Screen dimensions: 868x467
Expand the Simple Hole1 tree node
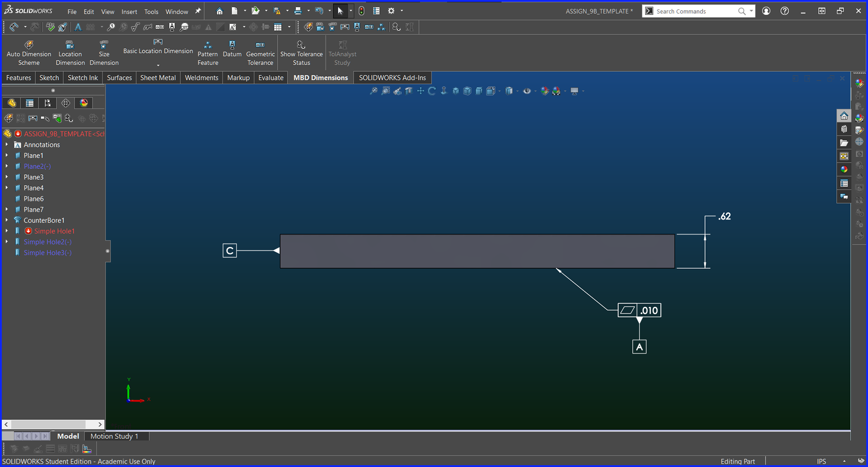coord(7,231)
